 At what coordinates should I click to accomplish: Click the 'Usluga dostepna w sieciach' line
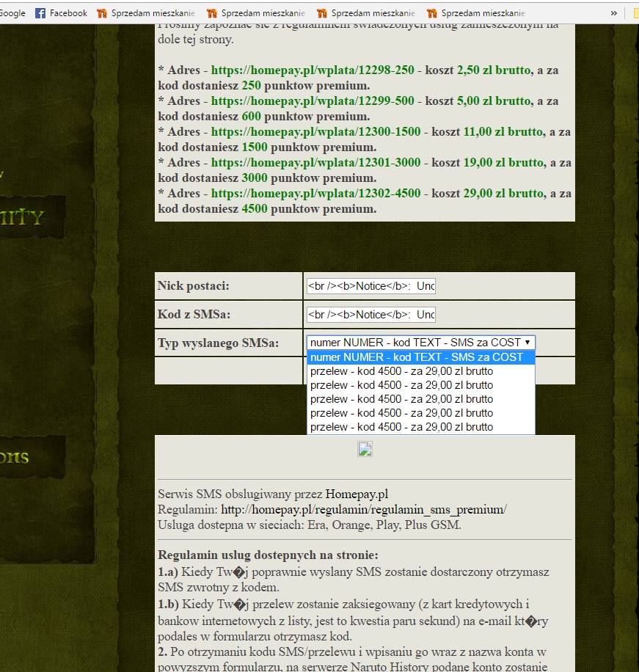[x=310, y=525]
